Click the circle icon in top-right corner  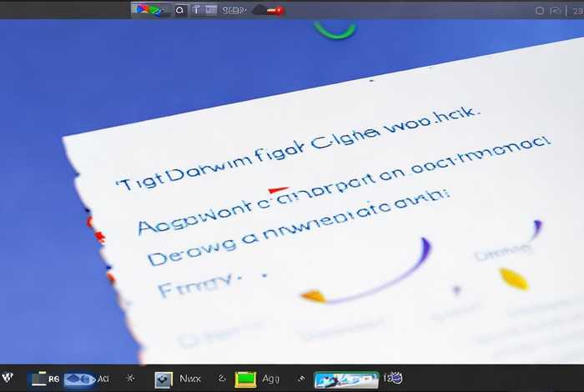click(539, 11)
